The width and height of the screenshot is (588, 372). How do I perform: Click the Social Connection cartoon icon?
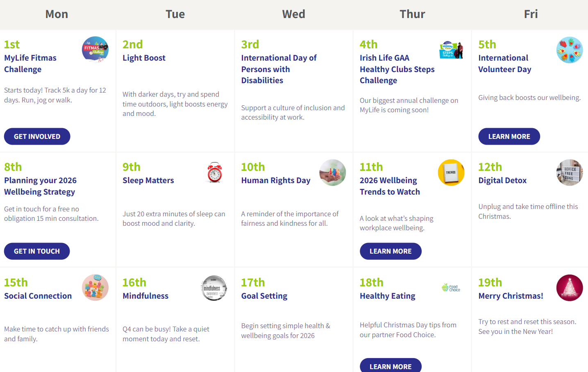click(95, 288)
